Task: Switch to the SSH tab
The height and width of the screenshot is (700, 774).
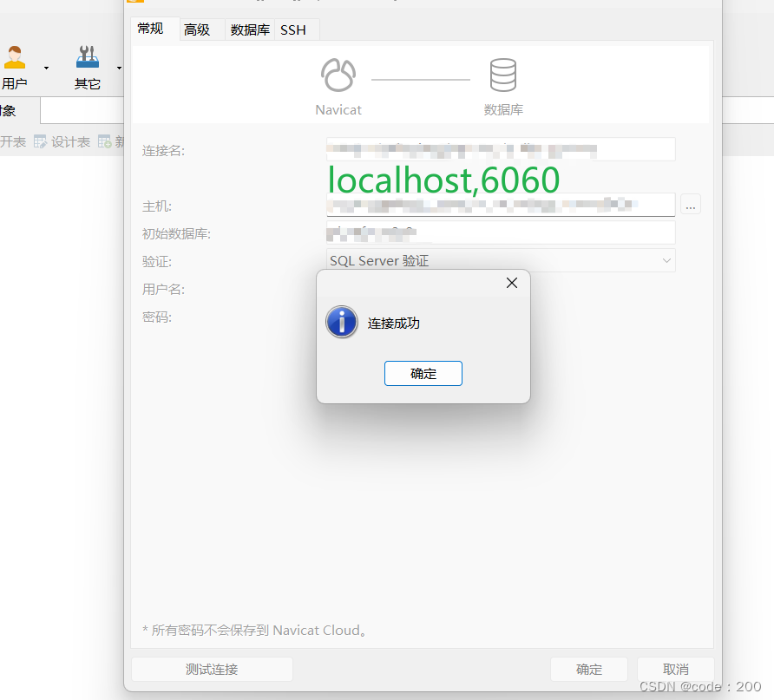Action: [293, 30]
